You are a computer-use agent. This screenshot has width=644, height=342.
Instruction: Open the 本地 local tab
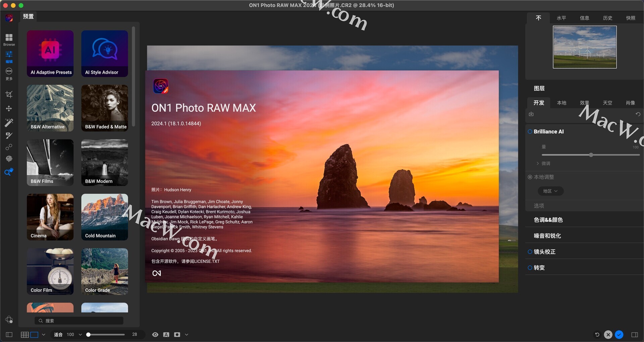coord(561,103)
